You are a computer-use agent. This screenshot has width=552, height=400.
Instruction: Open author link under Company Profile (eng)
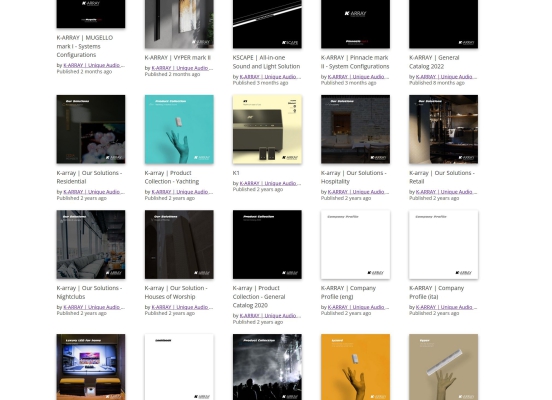tap(358, 307)
